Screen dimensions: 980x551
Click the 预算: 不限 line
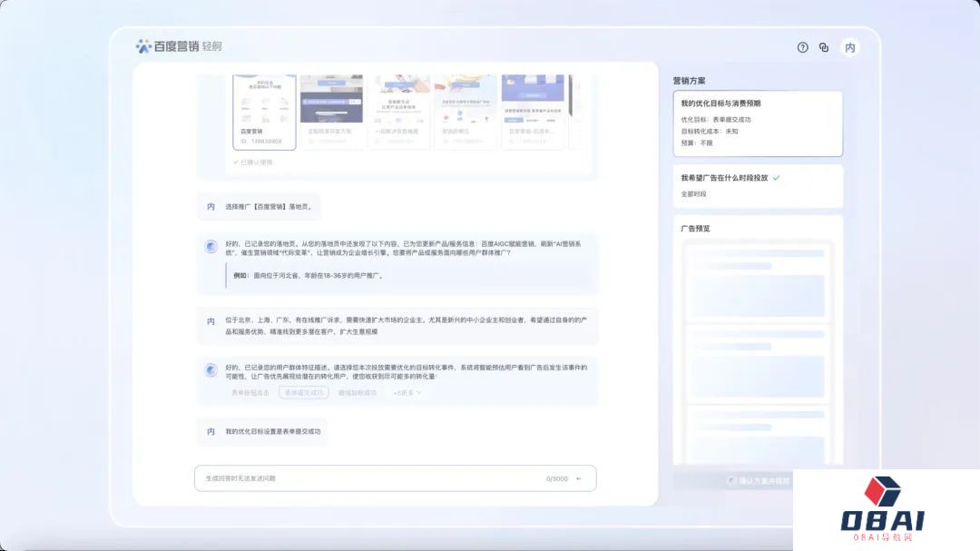697,143
